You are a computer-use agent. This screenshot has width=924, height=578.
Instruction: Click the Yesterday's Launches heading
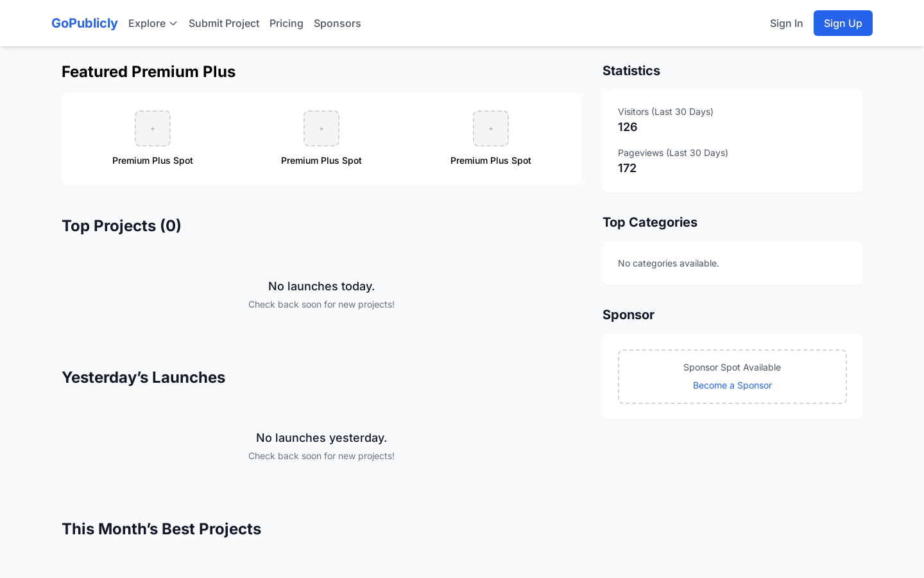(x=143, y=378)
